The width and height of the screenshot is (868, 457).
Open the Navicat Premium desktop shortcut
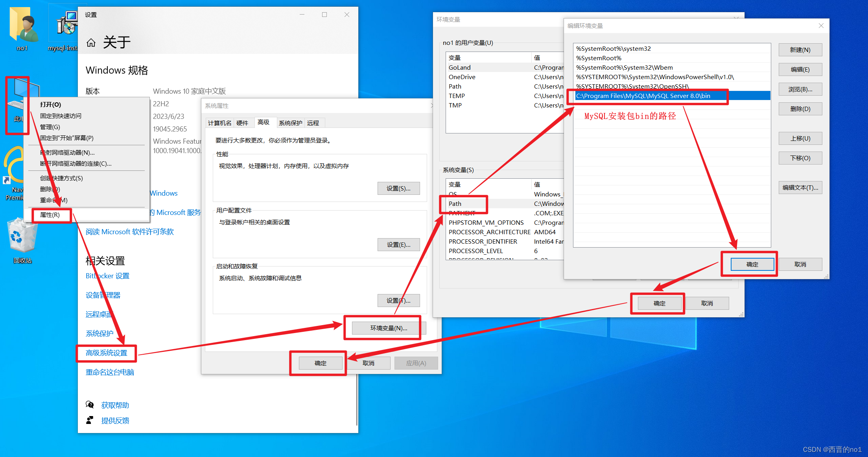pyautogui.click(x=14, y=173)
